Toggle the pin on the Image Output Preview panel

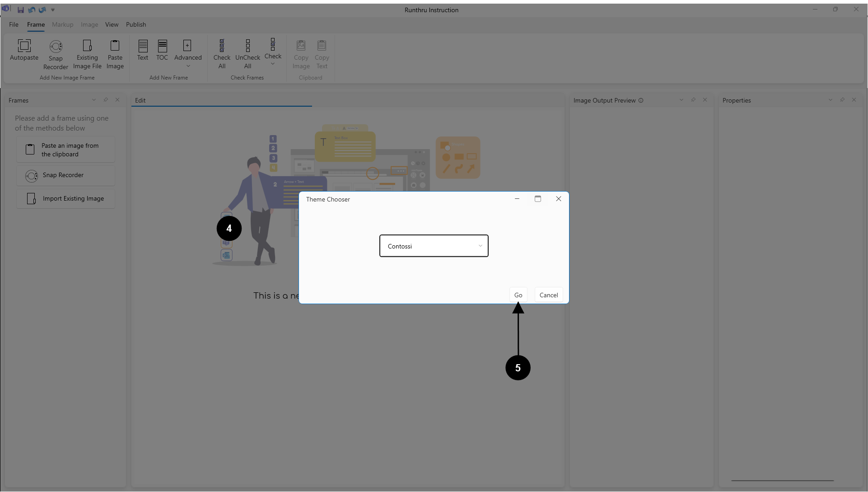693,100
